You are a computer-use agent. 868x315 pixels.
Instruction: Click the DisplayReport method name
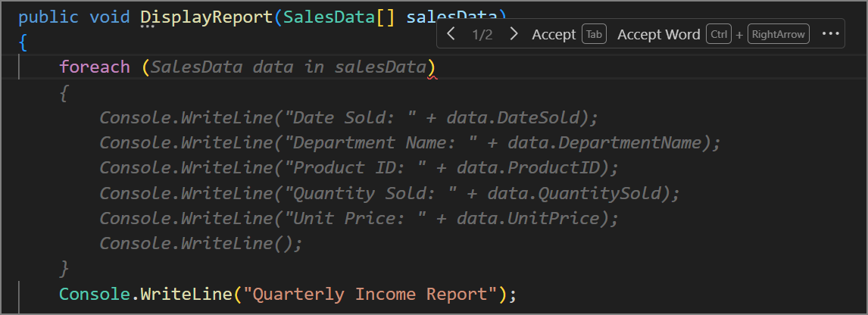[207, 17]
